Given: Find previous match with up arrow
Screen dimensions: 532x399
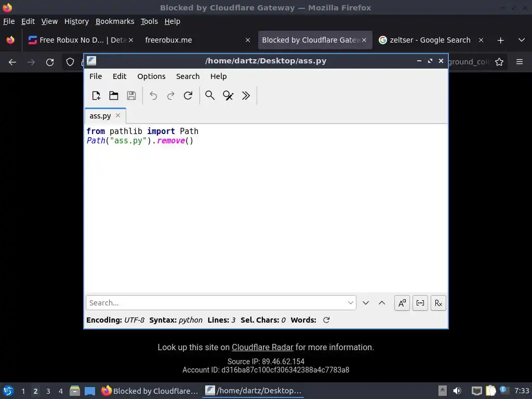Looking at the screenshot, I should pyautogui.click(x=382, y=303).
